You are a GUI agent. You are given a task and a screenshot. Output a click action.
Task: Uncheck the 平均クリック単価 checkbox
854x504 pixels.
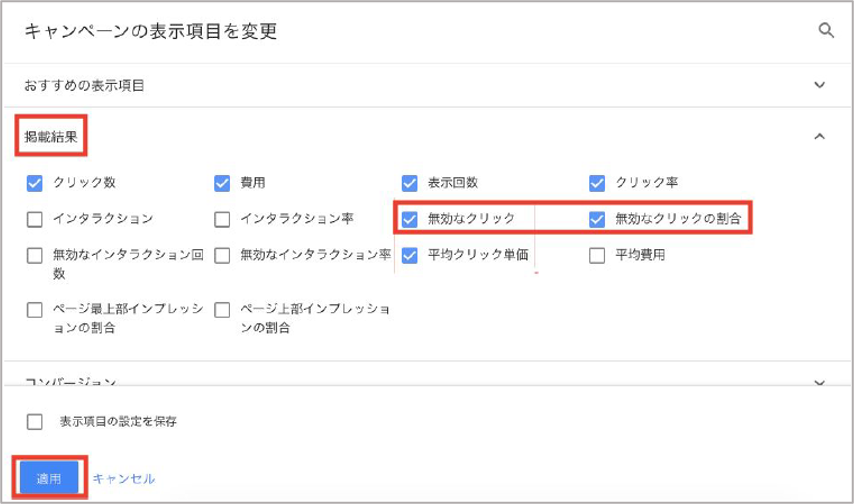409,255
